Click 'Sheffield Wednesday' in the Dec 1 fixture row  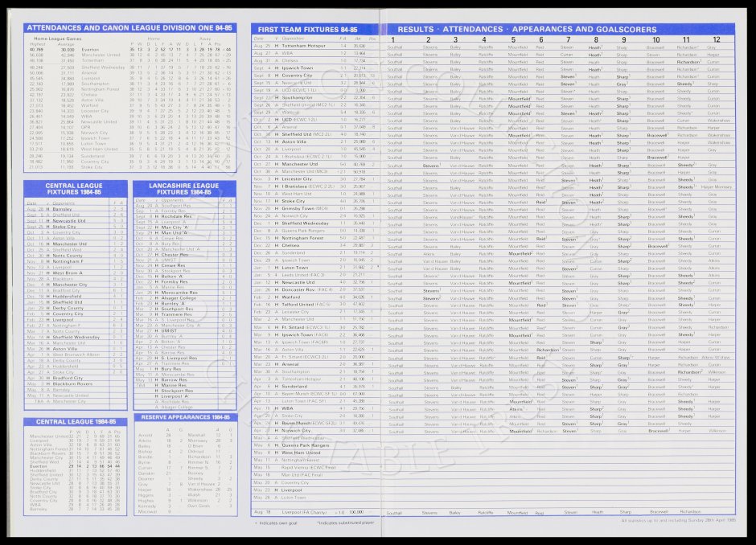(305, 223)
